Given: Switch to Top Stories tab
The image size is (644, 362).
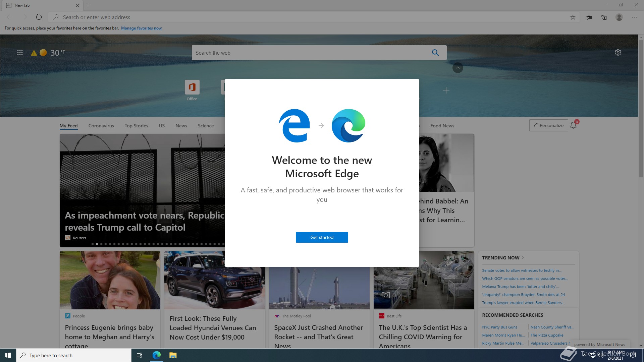Looking at the screenshot, I should tap(136, 126).
